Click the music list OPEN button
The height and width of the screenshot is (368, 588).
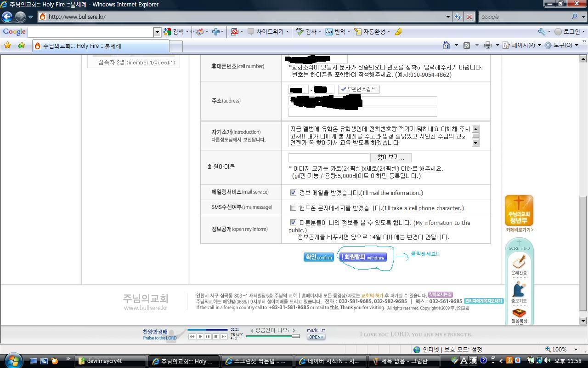[316, 337]
